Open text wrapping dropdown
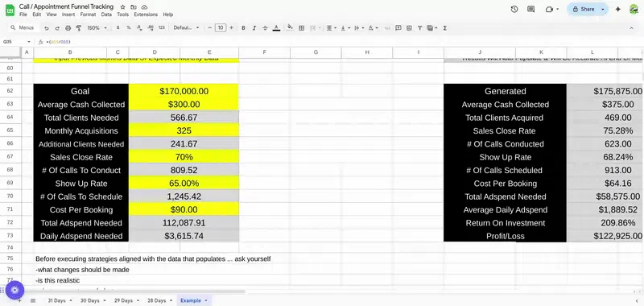Image resolution: width=644 pixels, height=306 pixels. (358, 28)
